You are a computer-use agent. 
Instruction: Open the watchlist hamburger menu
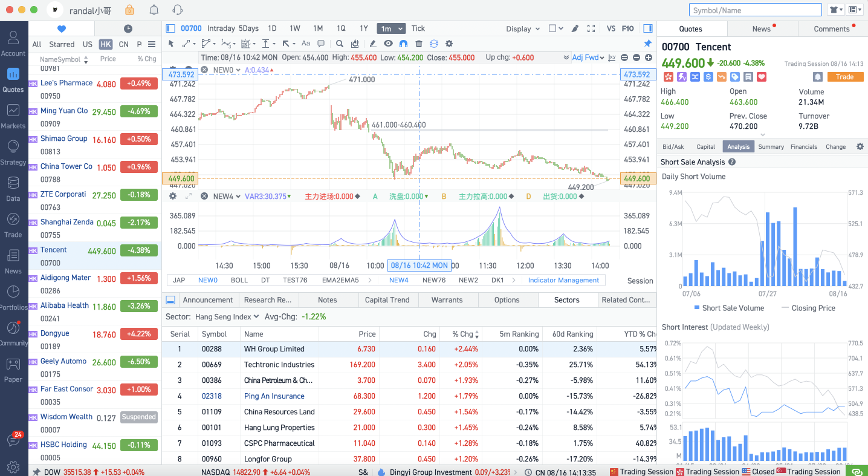(x=152, y=44)
